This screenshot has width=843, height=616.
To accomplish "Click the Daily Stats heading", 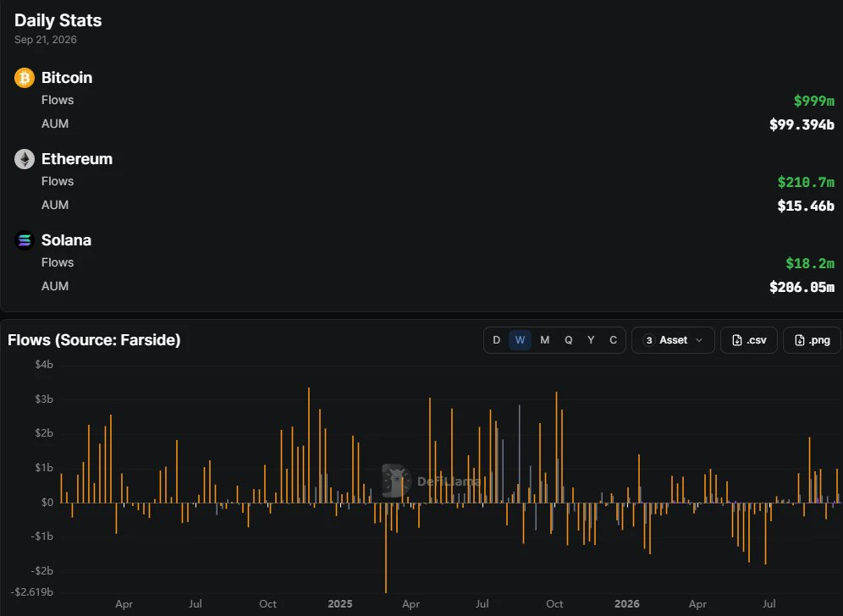I will pyautogui.click(x=58, y=20).
